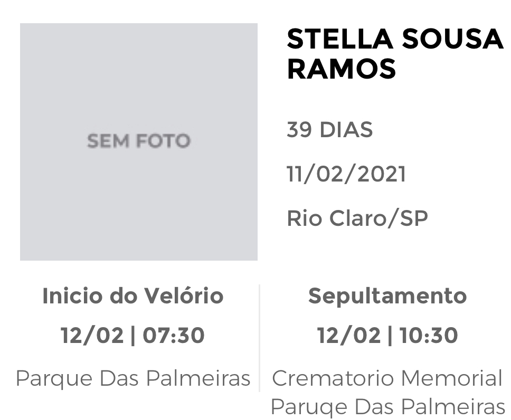Select the 39 DIAS age text
This screenshot has width=511, height=420.
[329, 130]
